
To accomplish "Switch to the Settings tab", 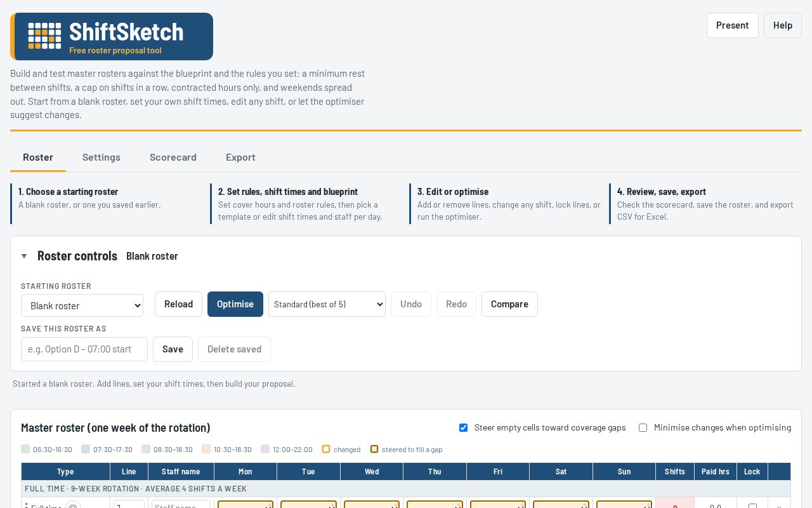I will 101,157.
